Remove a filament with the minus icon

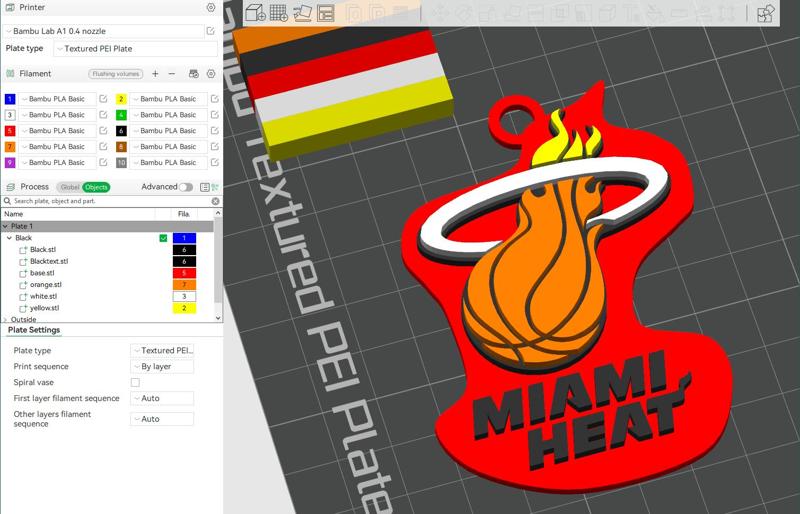[x=172, y=74]
